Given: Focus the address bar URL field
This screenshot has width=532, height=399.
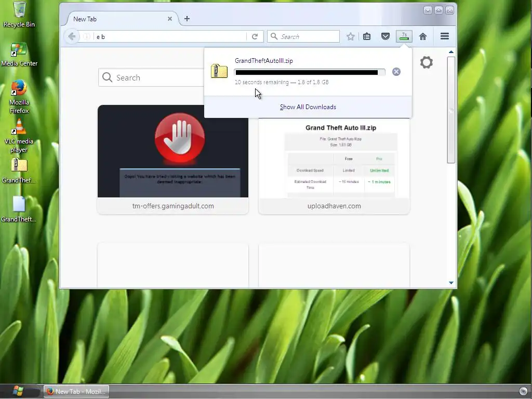Looking at the screenshot, I should coord(170,37).
